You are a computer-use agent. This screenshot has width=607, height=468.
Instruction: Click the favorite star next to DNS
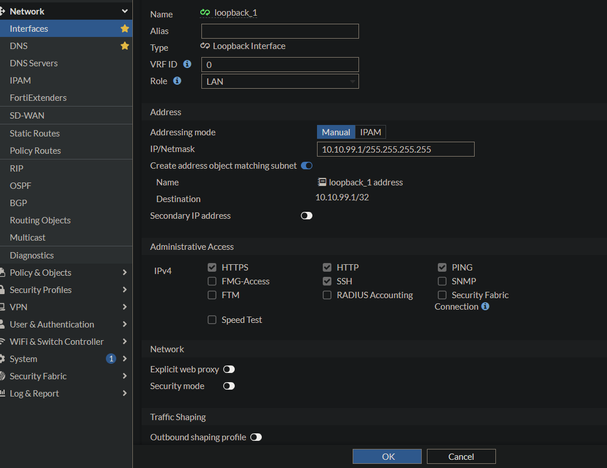(124, 46)
